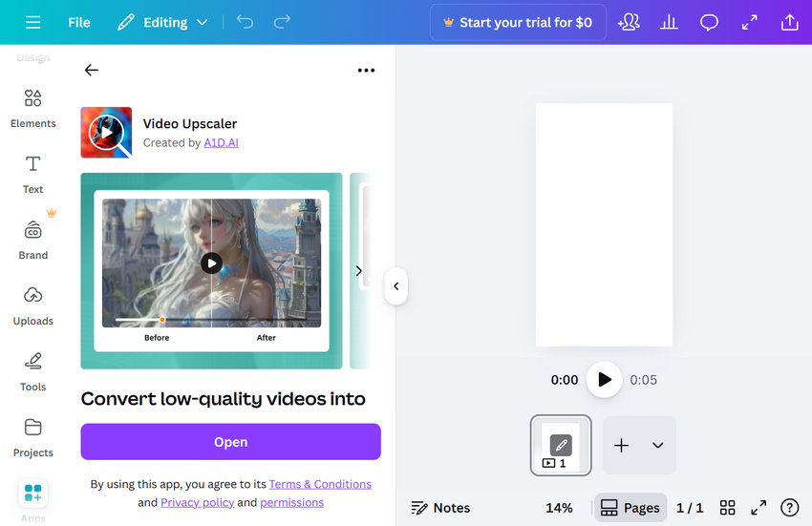Open the Uploads sidebar panel

coord(33,306)
